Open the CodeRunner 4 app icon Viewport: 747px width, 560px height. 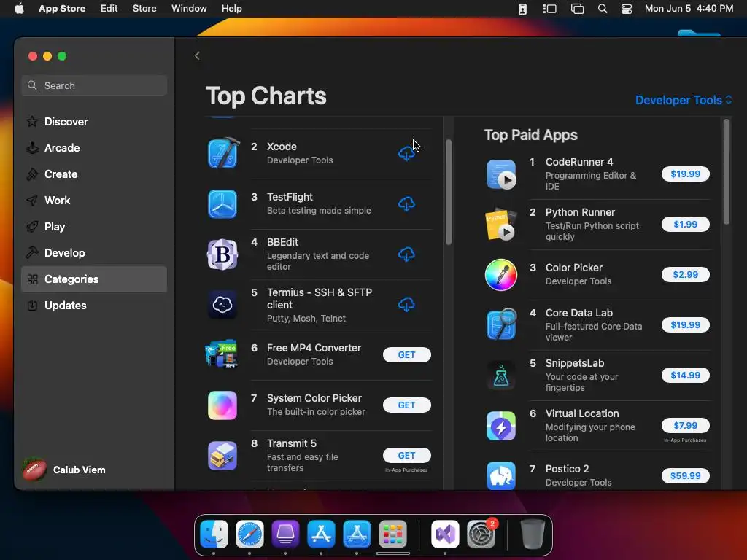[x=501, y=174]
